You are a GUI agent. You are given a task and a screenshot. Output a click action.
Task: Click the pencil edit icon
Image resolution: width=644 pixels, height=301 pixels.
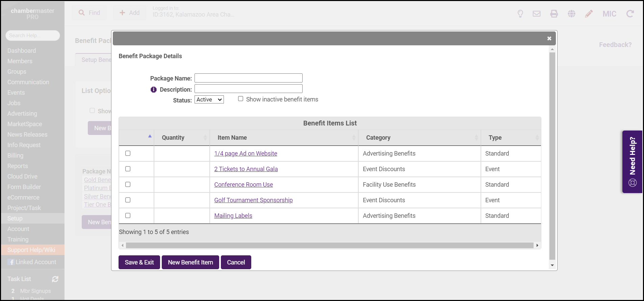pos(589,14)
